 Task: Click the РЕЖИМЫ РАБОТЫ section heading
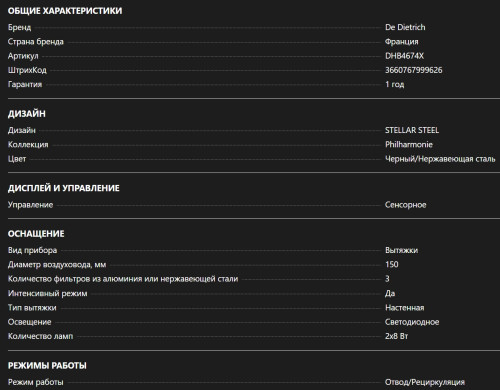[x=47, y=366]
